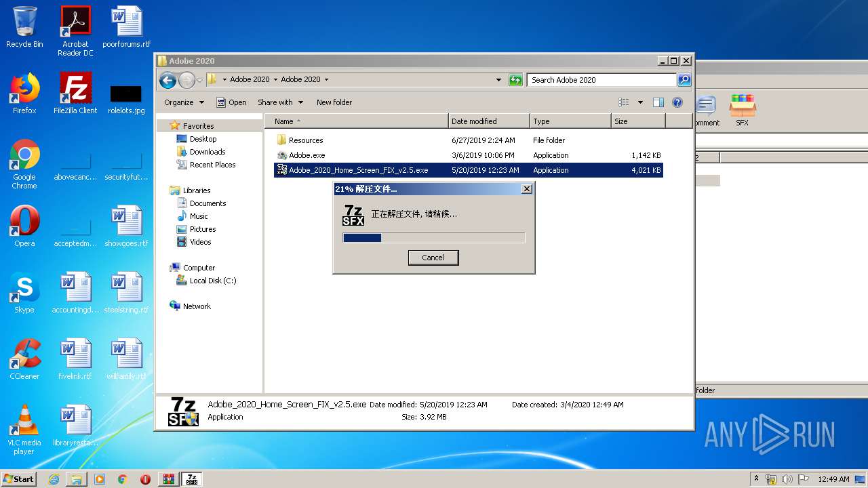
Task: Open steelstring.rtf document icon
Action: (126, 293)
